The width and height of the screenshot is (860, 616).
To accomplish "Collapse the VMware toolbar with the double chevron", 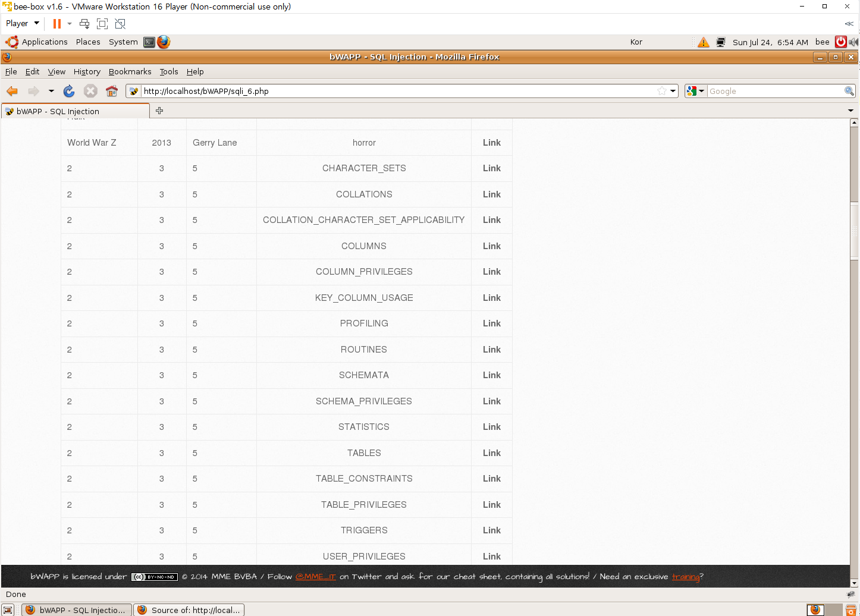I will 849,24.
